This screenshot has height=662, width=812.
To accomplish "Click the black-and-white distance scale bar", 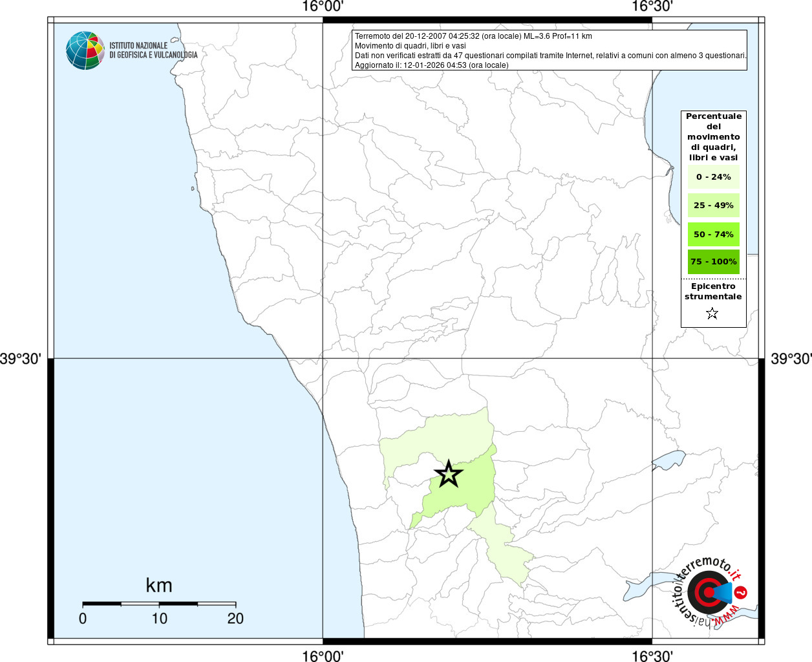I will pyautogui.click(x=159, y=604).
